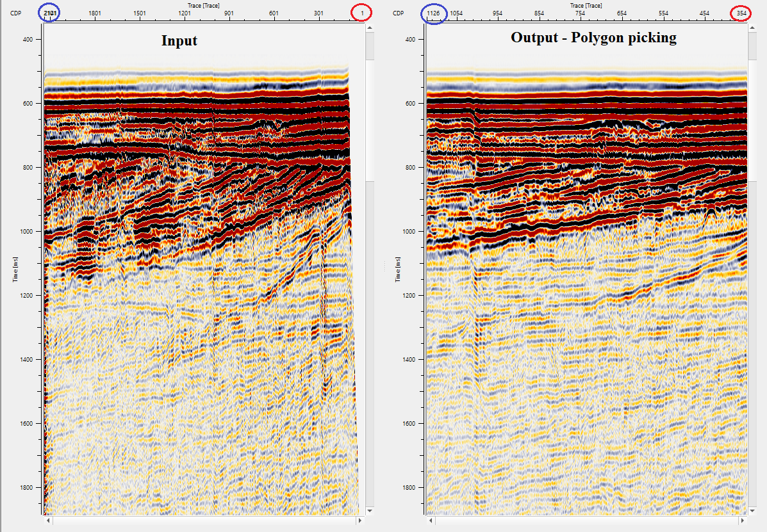Select the "Input" title on the seismic section
This screenshot has width=767, height=532.
179,41
